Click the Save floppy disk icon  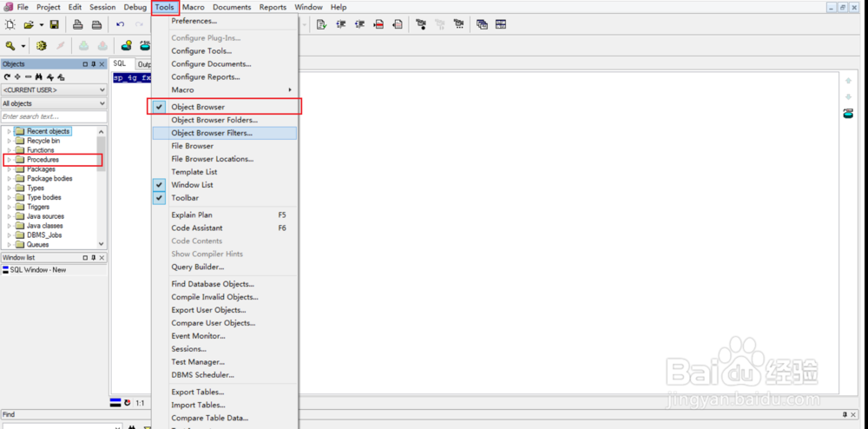(x=54, y=24)
